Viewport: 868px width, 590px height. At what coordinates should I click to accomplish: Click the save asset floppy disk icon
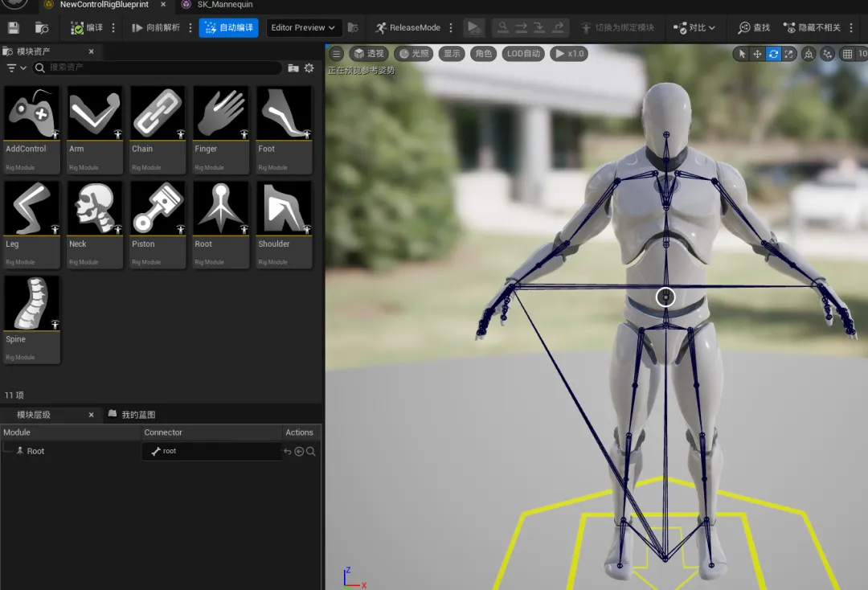14,28
